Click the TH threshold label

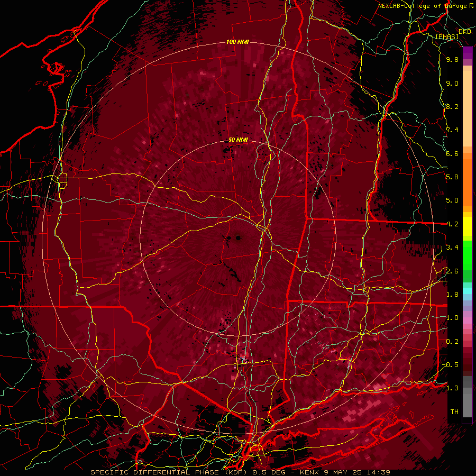click(454, 412)
